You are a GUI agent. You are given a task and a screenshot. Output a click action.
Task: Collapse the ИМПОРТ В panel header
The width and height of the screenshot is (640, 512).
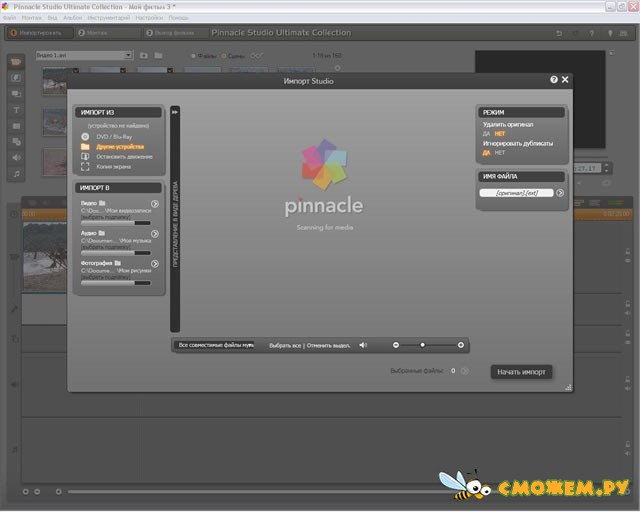[x=118, y=188]
